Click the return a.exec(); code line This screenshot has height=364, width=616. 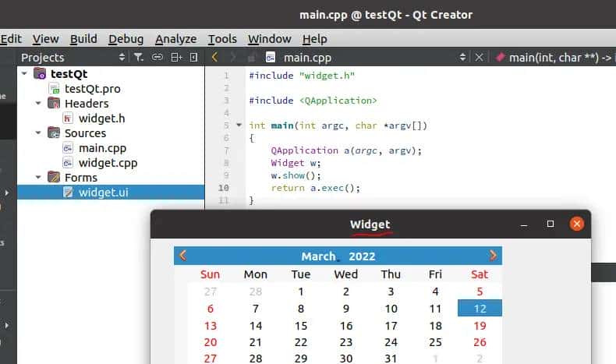pos(316,188)
